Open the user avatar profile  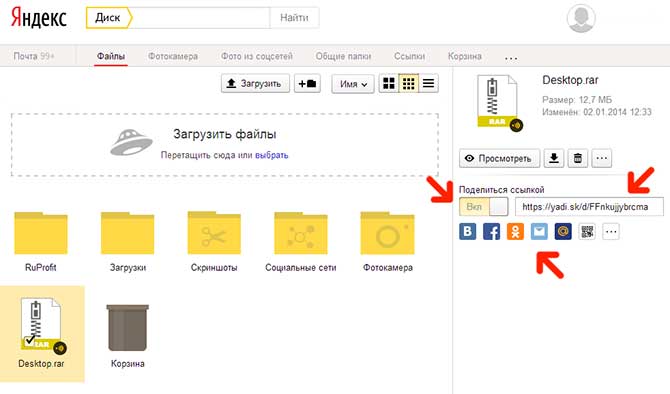click(581, 18)
